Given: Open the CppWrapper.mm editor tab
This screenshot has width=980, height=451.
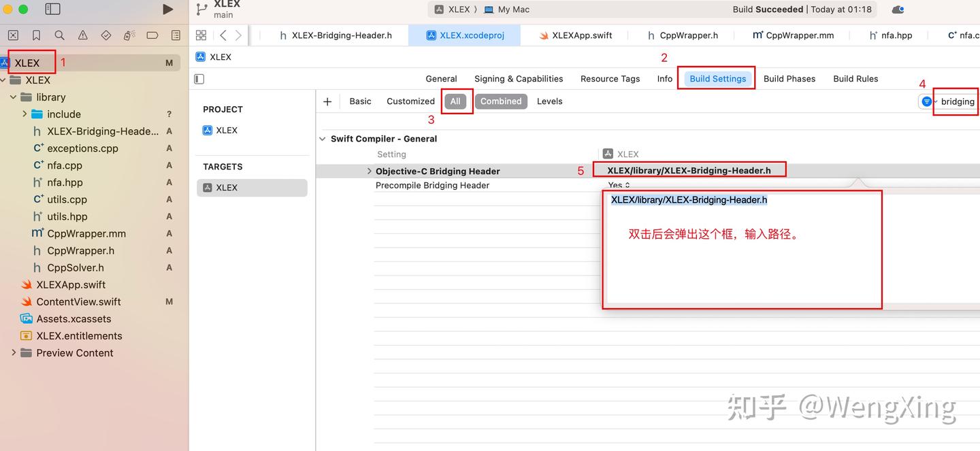Looking at the screenshot, I should (x=793, y=35).
